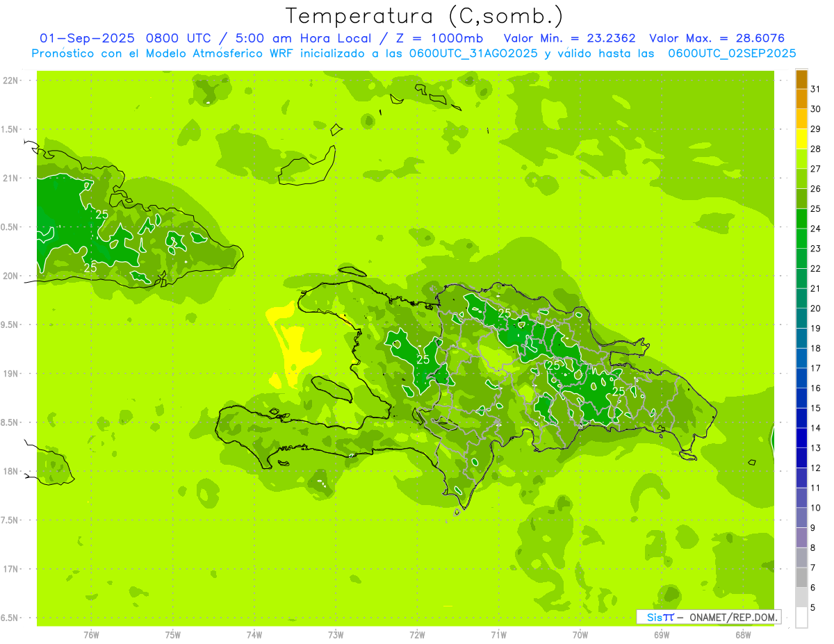
Task: Click "Valor Max. = 28.6076" value
Action: (717, 38)
